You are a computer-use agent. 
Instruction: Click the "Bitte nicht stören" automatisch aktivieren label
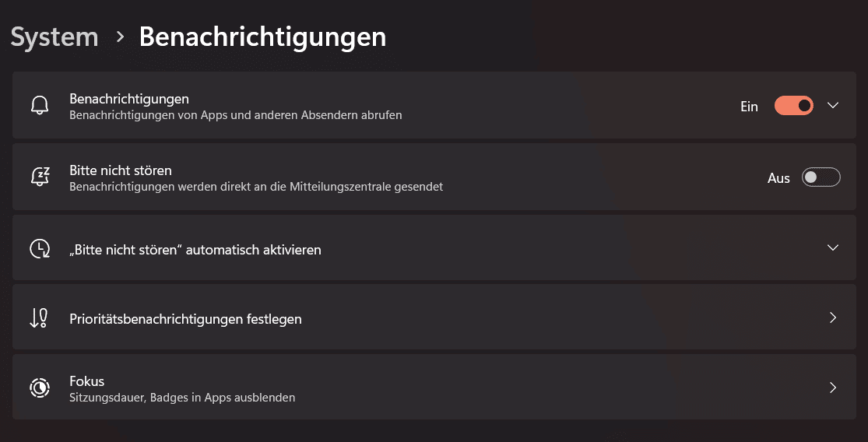coord(195,250)
